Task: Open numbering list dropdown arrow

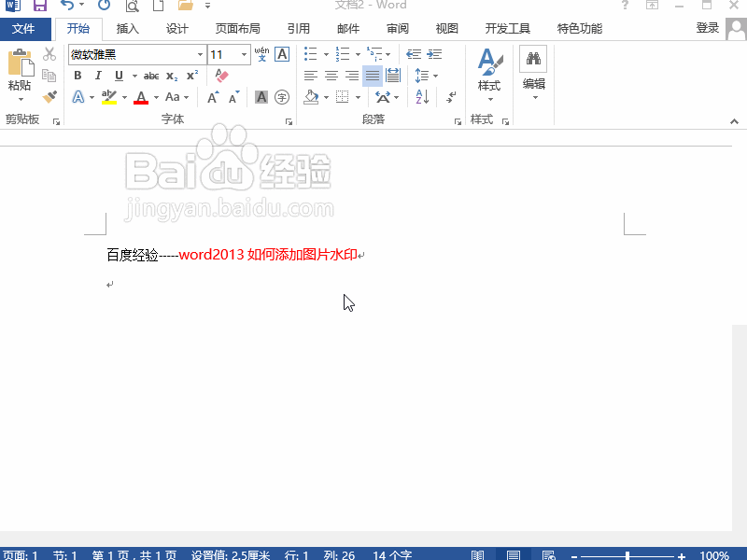Action: 358,54
